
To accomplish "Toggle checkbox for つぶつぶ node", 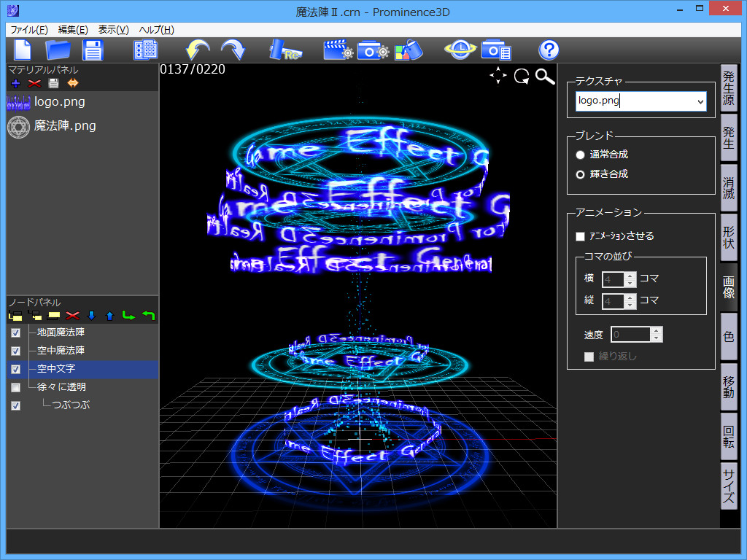I will pyautogui.click(x=16, y=405).
